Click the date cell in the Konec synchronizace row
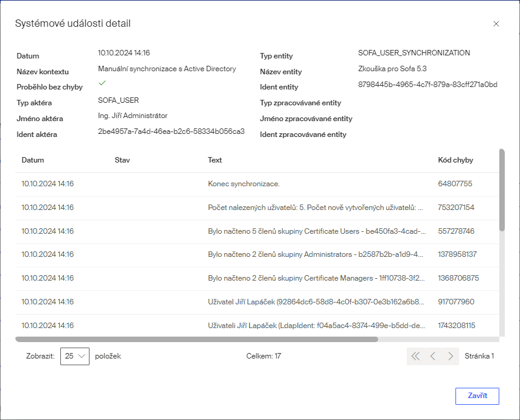This screenshot has height=420, width=520. [x=47, y=184]
